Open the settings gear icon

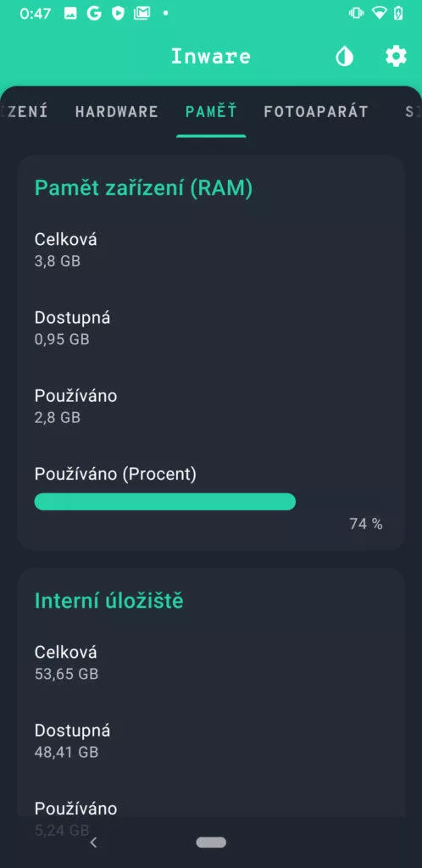(396, 57)
